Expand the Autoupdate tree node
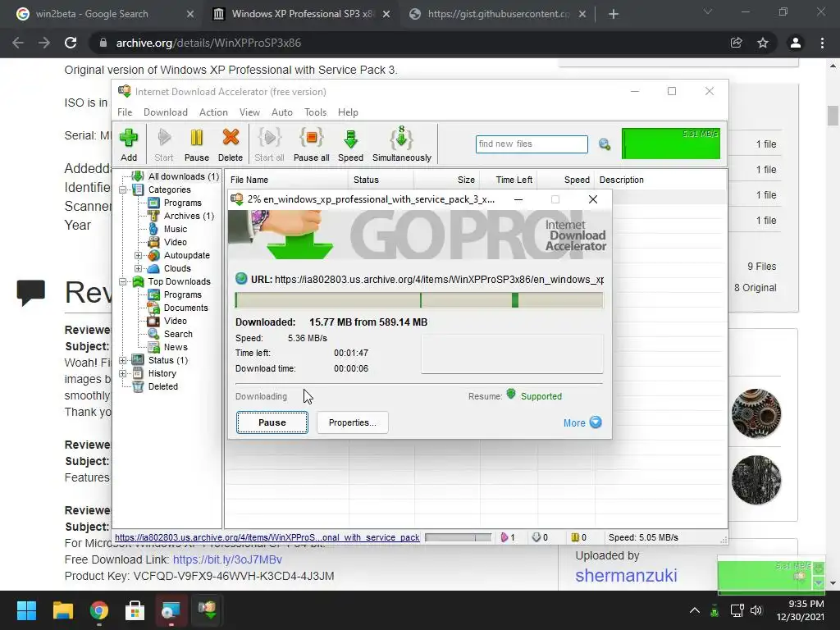840x630 pixels. 138,256
